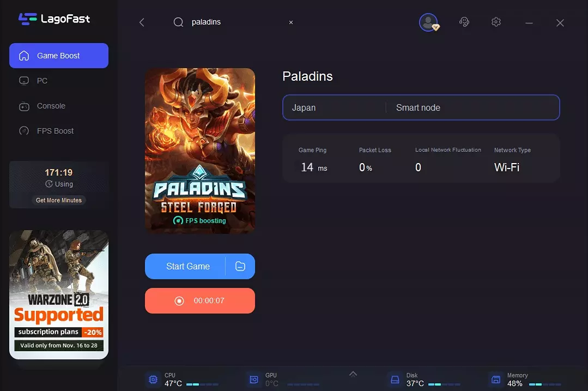
Task: Open the Smart node selector
Action: tap(472, 107)
